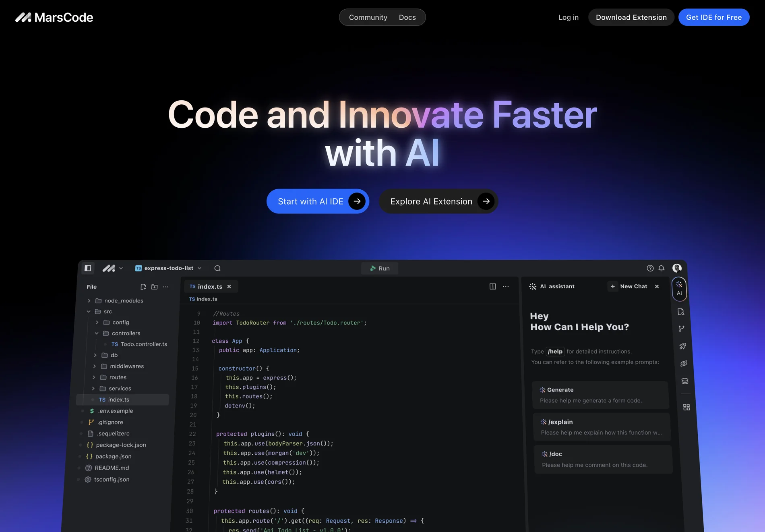Click the index.ts breadcrumb
This screenshot has width=765, height=532.
tap(203, 299)
